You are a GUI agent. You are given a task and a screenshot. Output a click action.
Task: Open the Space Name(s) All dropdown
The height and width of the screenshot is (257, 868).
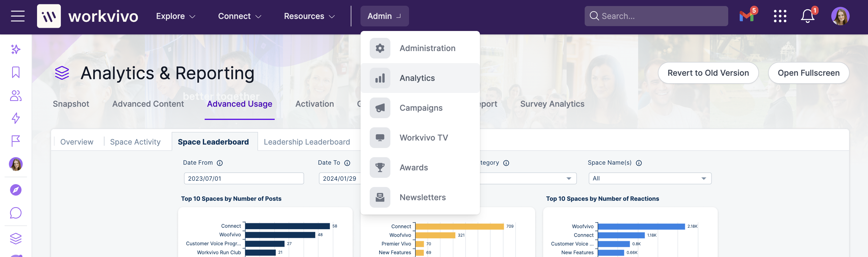pyautogui.click(x=650, y=178)
